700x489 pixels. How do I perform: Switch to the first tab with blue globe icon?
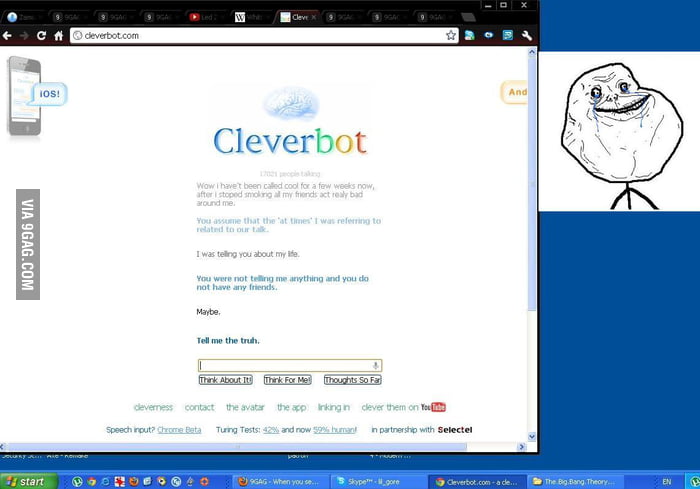point(23,17)
